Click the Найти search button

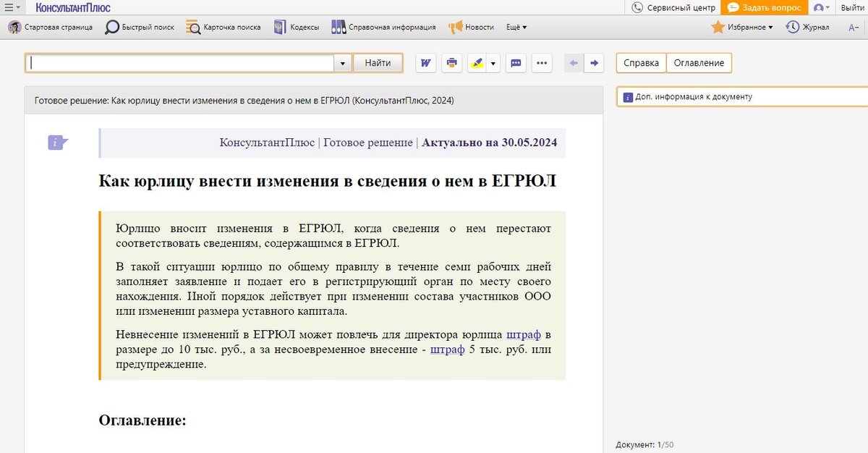pyautogui.click(x=378, y=63)
